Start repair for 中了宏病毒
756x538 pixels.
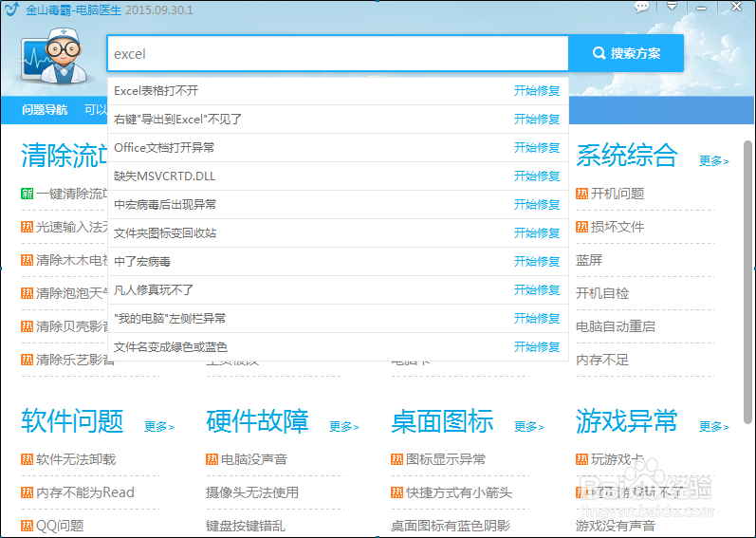[537, 261]
